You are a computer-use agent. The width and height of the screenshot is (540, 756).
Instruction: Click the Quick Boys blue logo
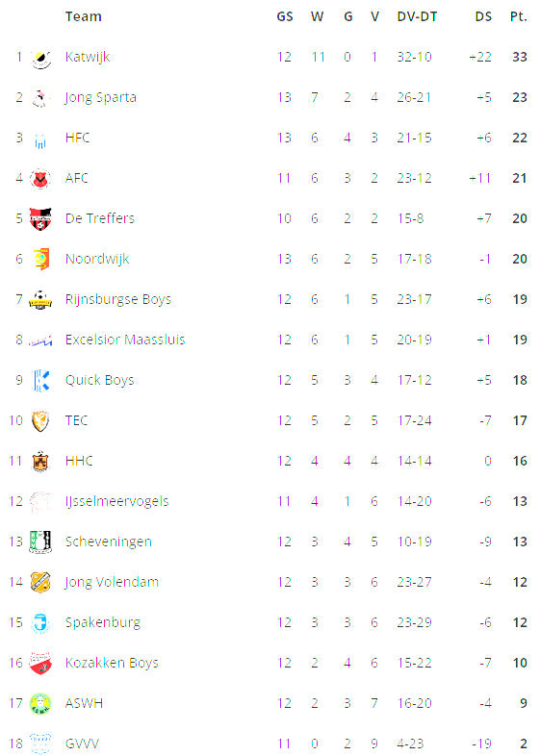[40, 381]
